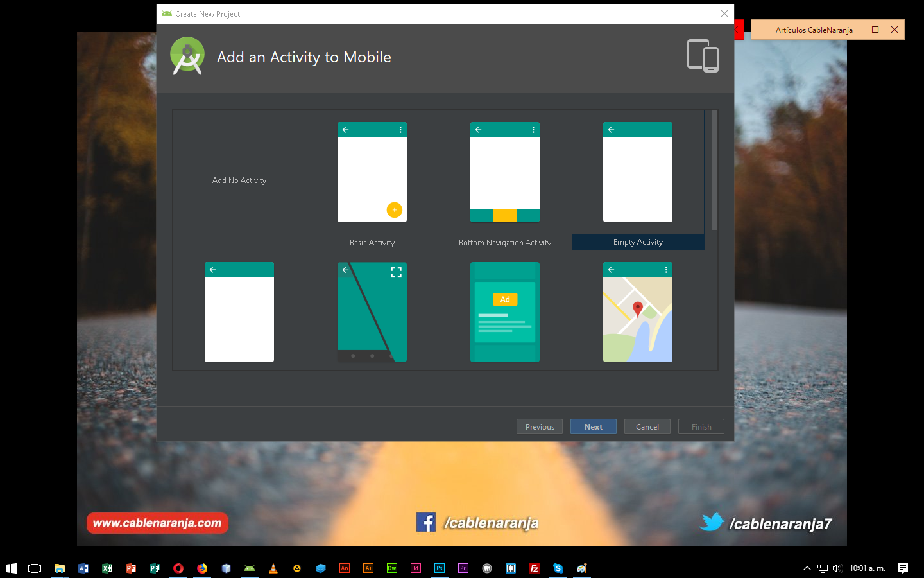Launch Adobe Premiere Pro from the taskbar
The height and width of the screenshot is (578, 924).
coord(463,568)
